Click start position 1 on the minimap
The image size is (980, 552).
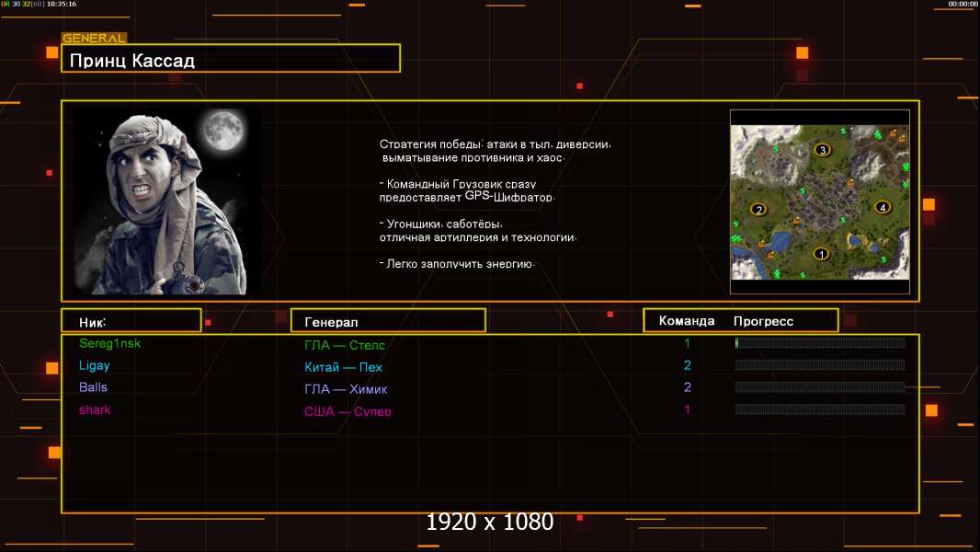click(821, 254)
